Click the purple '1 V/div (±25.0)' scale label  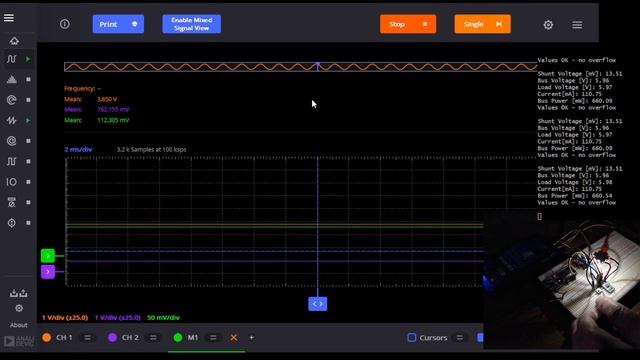(x=118, y=318)
